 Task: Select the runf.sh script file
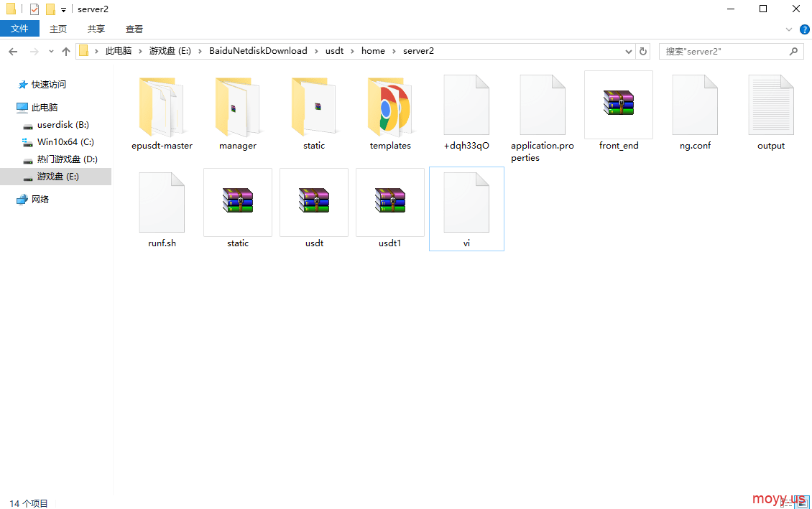coord(162,202)
